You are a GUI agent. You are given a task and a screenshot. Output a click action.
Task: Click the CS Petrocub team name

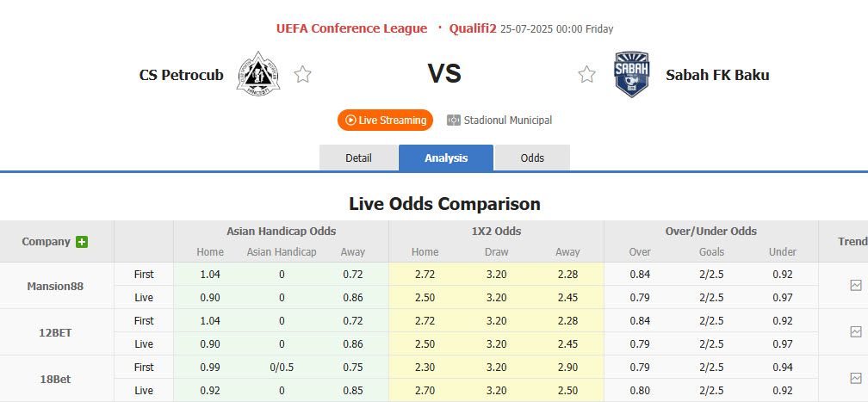(181, 75)
